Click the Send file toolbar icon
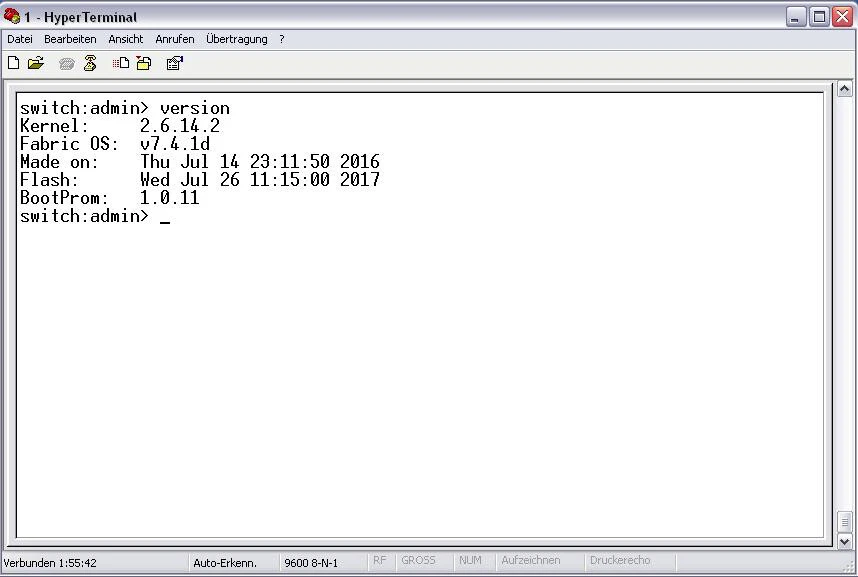This screenshot has height=577, width=858. 121,64
